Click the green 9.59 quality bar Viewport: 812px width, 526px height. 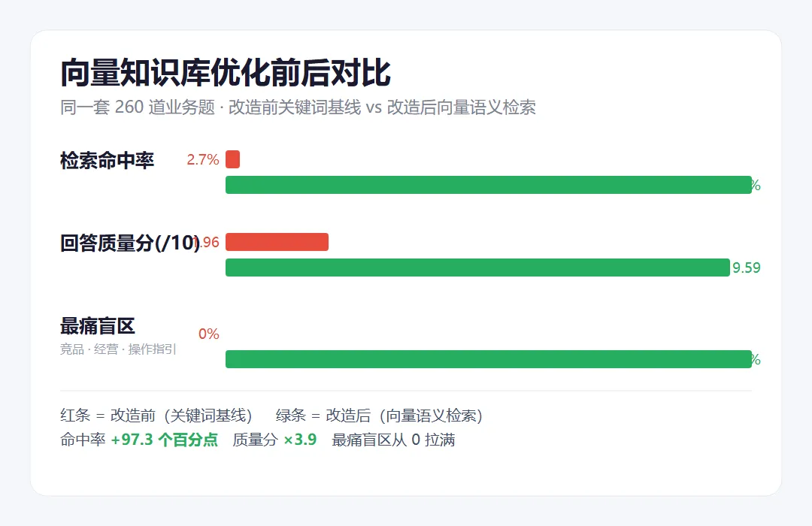pyautogui.click(x=477, y=268)
